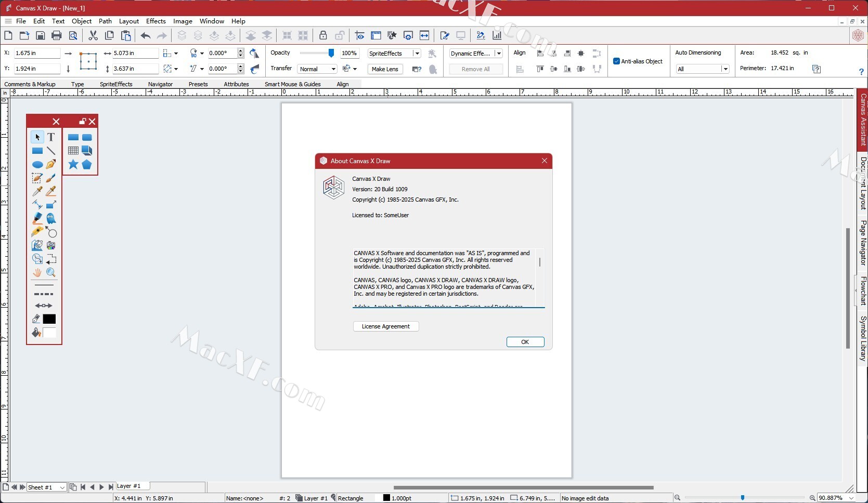Viewport: 868px width, 503px height.
Task: Close the About Canvas X Draw dialog
Action: click(x=545, y=161)
